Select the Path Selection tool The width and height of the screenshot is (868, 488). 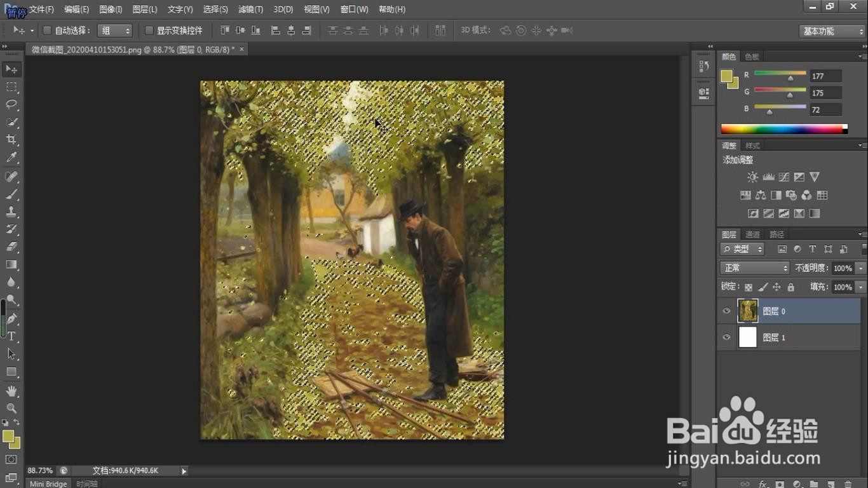(x=11, y=354)
